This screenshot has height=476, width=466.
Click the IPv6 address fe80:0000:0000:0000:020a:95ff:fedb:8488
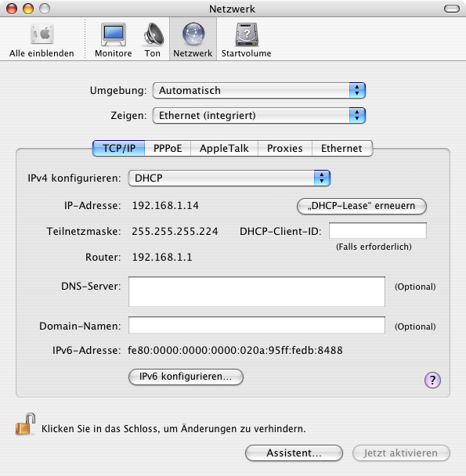click(x=235, y=350)
